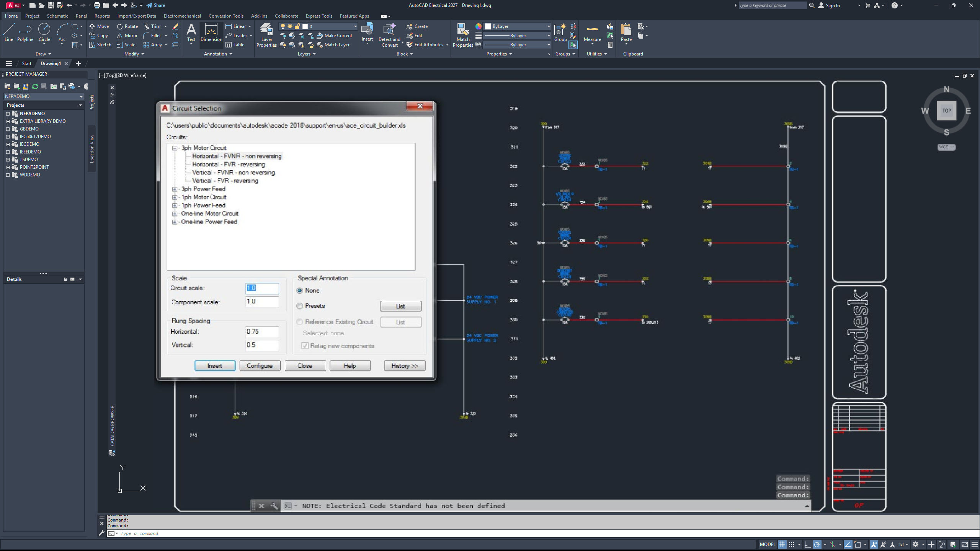Viewport: 980px width, 551px height.
Task: Click the Sign In link
Action: pos(829,5)
